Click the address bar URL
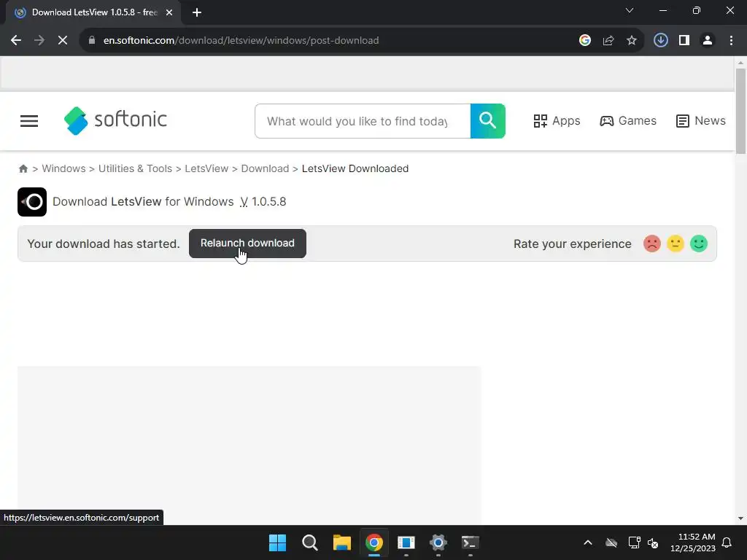Image resolution: width=747 pixels, height=560 pixels. tap(241, 41)
